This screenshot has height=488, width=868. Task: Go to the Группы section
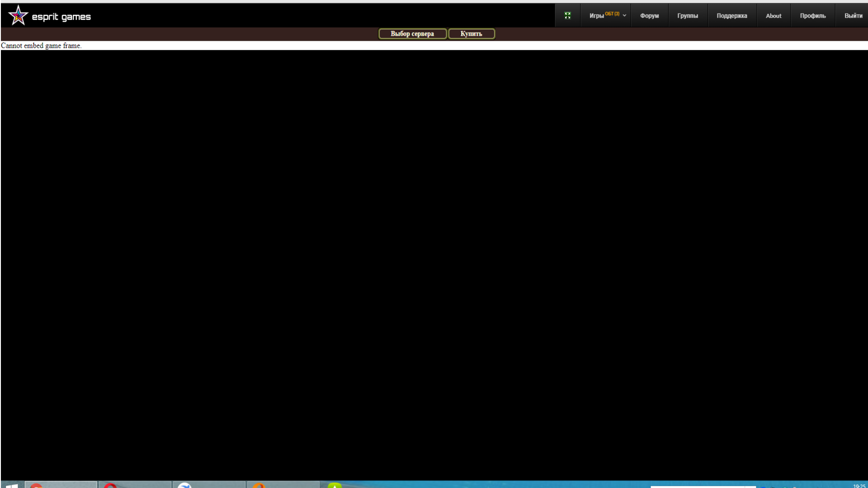[x=687, y=16]
